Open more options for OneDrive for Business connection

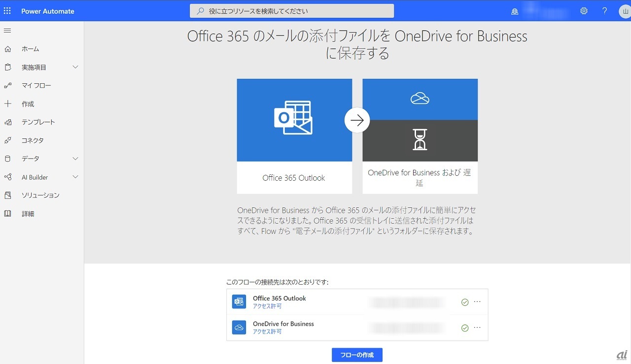(477, 327)
